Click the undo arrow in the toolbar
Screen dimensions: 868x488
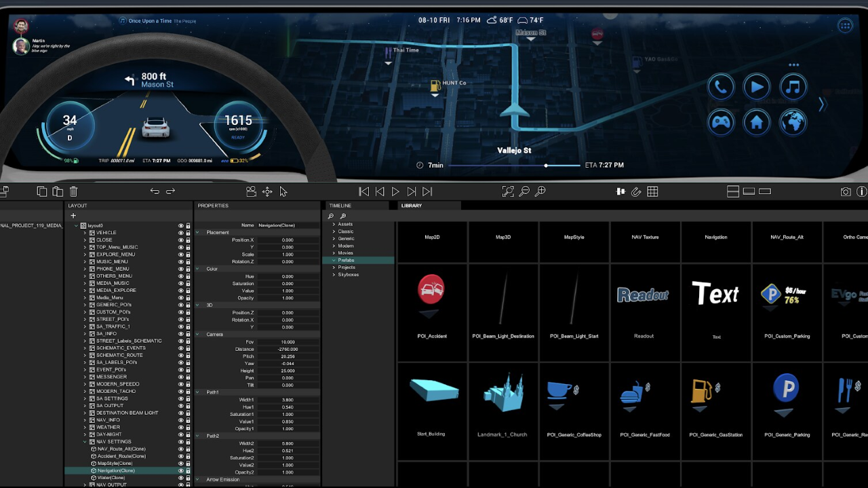[155, 192]
